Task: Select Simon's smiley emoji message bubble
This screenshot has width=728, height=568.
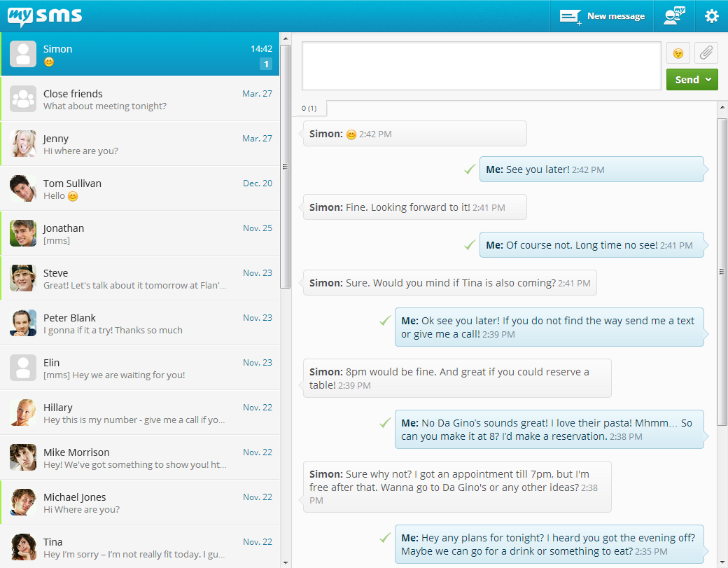Action: pyautogui.click(x=414, y=134)
